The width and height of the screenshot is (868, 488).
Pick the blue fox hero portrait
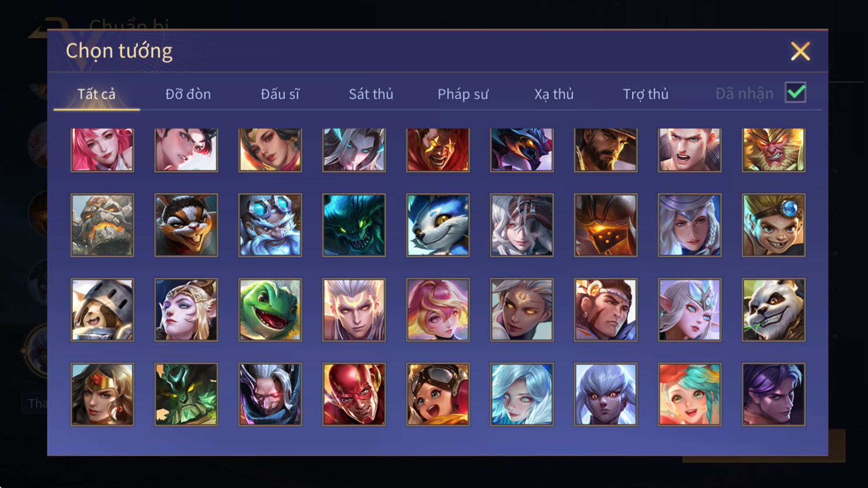pyautogui.click(x=438, y=225)
